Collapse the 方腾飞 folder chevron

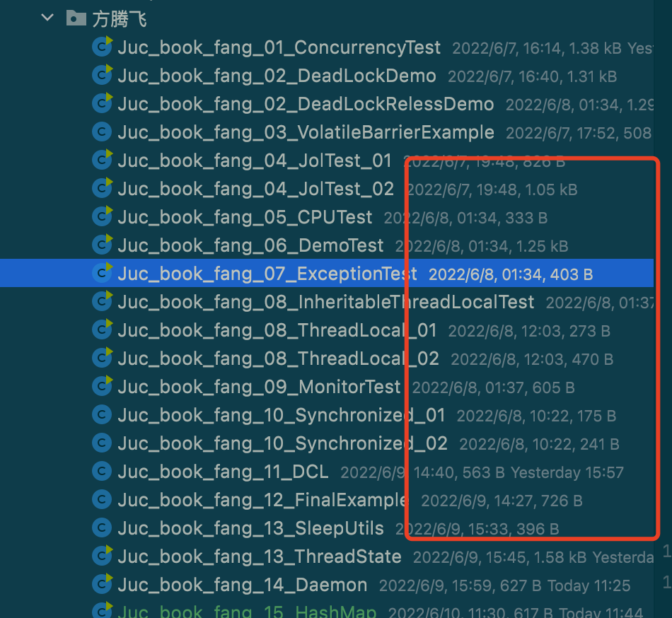47,18
